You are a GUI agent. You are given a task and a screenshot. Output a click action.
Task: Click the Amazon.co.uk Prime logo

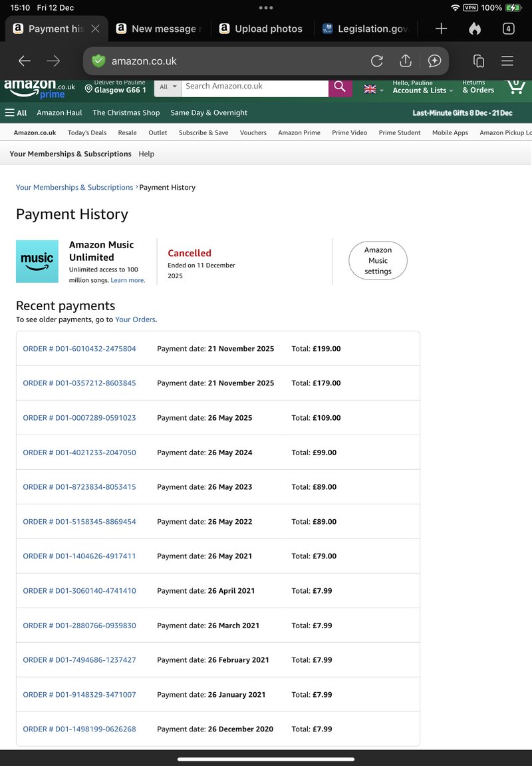coord(40,89)
